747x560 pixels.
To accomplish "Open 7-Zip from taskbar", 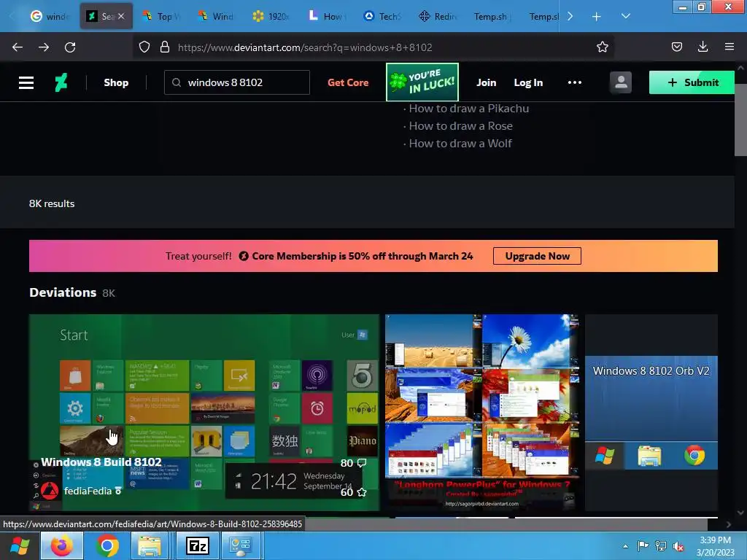I will tap(197, 545).
